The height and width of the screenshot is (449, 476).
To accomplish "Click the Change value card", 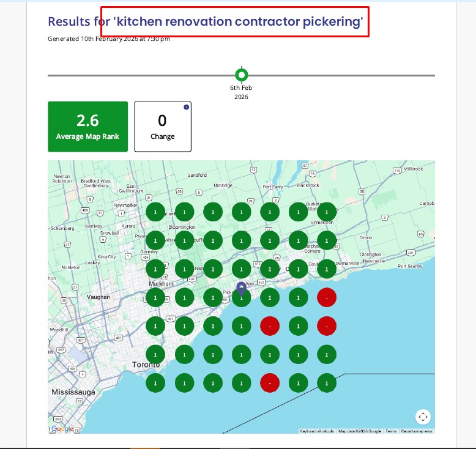I will coord(163,127).
